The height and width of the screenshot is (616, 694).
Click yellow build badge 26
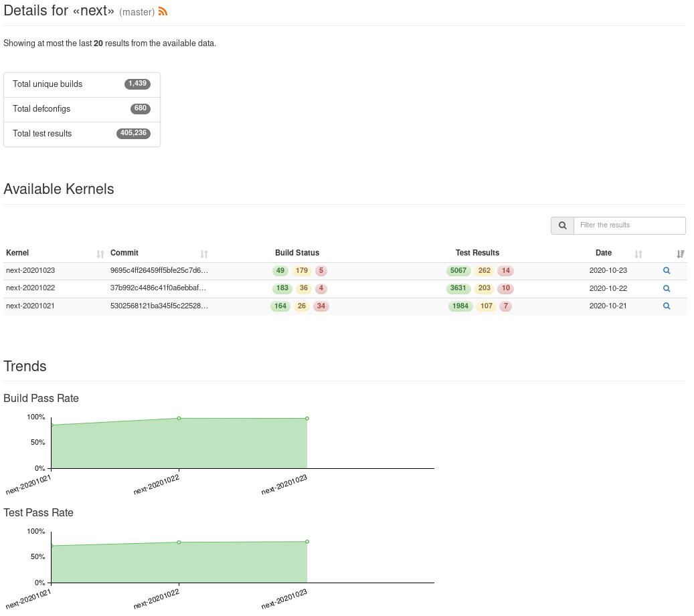coord(302,306)
